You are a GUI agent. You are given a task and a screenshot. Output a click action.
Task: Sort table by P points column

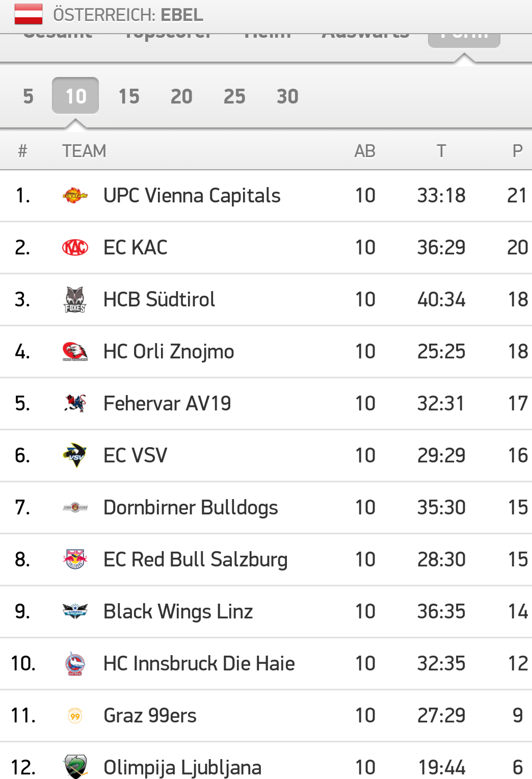pyautogui.click(x=517, y=151)
